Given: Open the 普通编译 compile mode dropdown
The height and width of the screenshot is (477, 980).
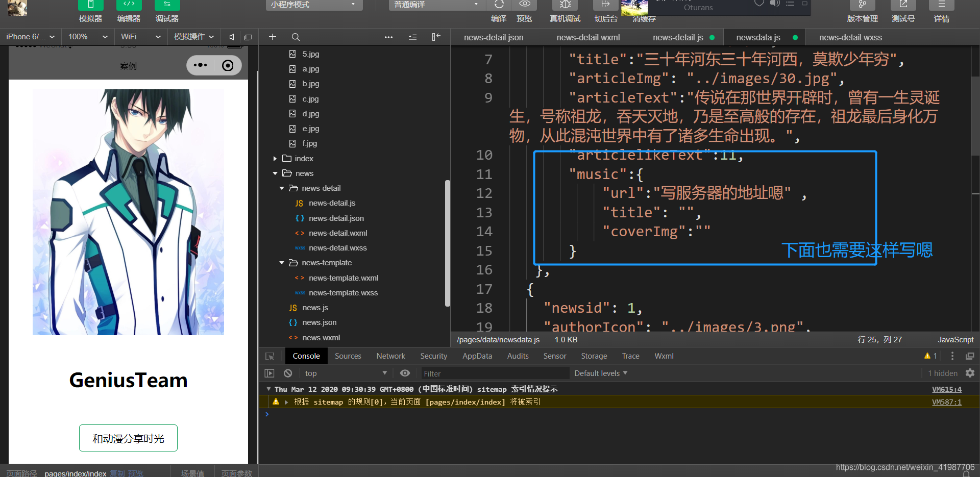Looking at the screenshot, I should point(436,5).
